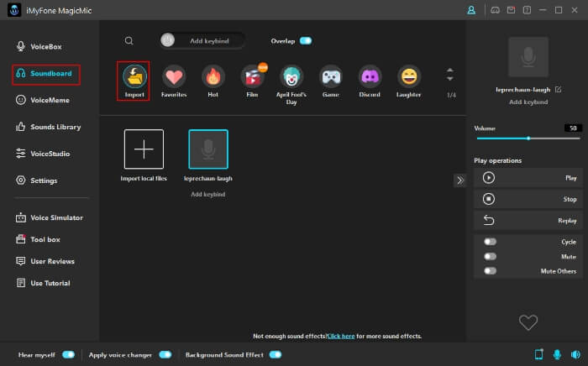Image resolution: width=588 pixels, height=366 pixels.
Task: Open the mail messages icon in title bar
Action: click(x=511, y=10)
